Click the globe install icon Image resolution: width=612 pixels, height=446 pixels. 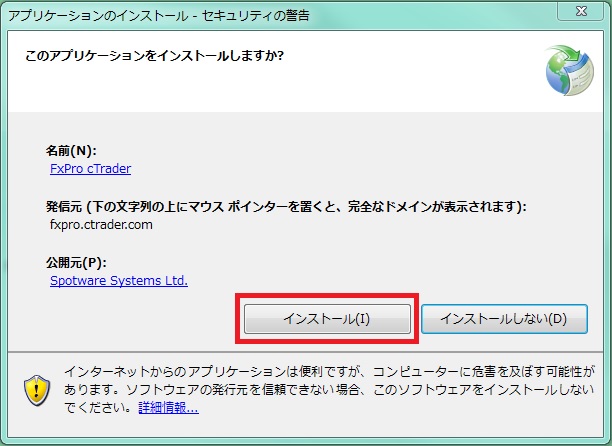point(569,70)
